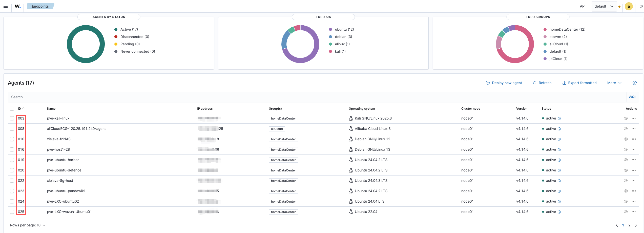Show status info icon for pve-ubuntu-harbor

[559, 160]
